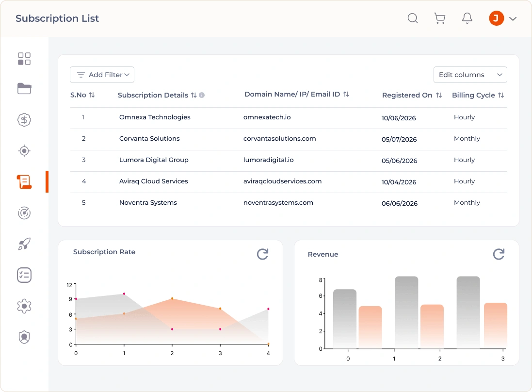
Task: Click the orange peak point at x=2
Action: (172, 299)
